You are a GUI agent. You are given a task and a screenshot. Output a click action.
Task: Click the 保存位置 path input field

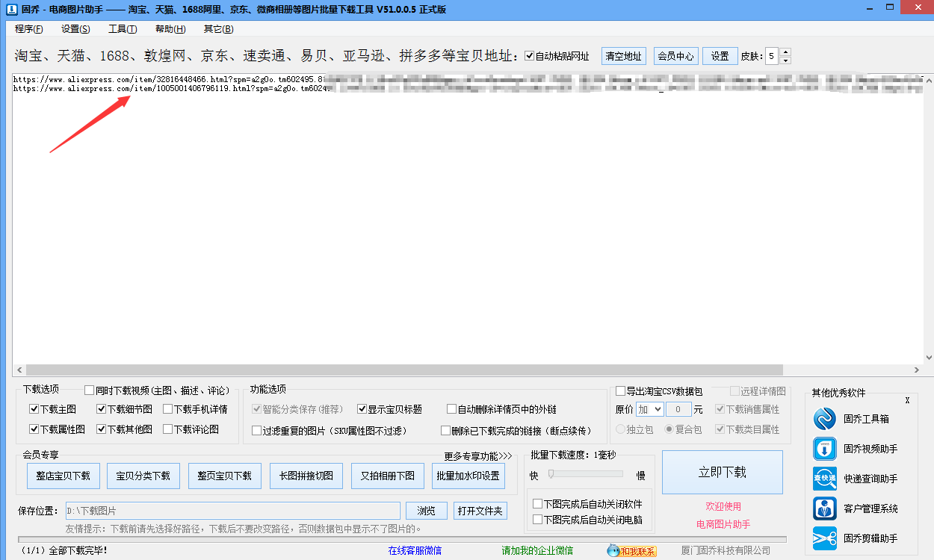click(x=233, y=511)
